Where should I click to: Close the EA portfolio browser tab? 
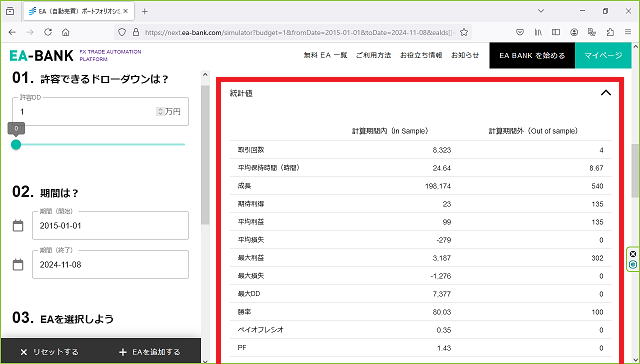click(x=126, y=11)
